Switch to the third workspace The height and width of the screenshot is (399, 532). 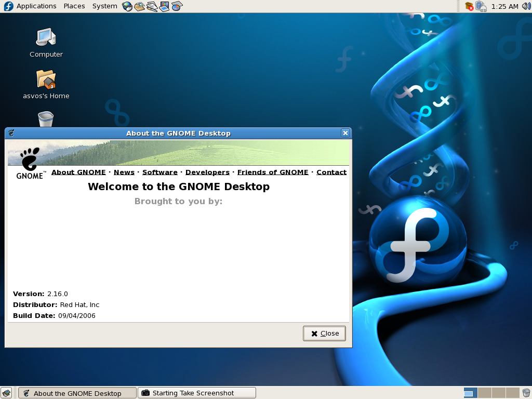click(498, 393)
